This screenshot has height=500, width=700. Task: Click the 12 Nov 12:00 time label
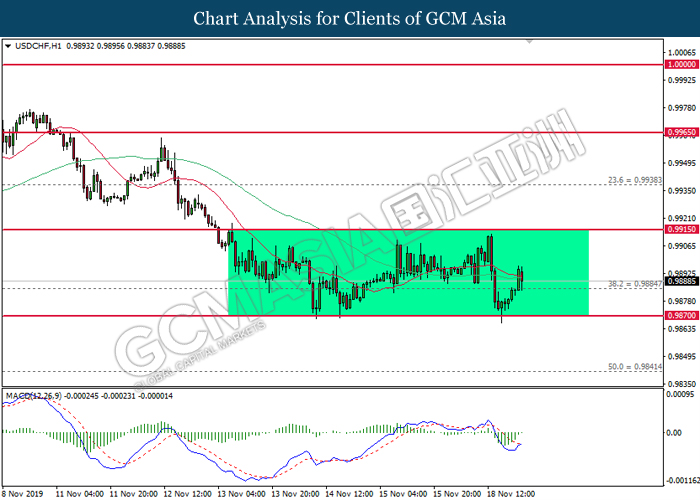coord(188,494)
